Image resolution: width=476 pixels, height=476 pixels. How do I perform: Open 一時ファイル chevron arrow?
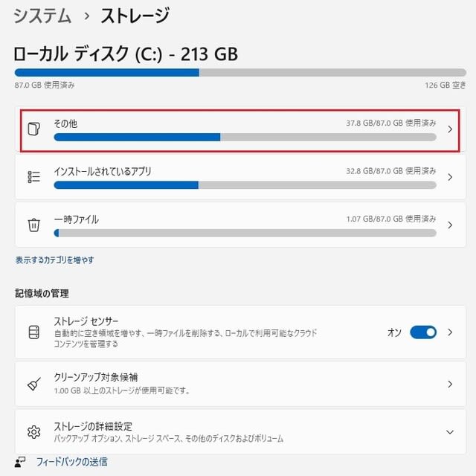[x=450, y=225]
